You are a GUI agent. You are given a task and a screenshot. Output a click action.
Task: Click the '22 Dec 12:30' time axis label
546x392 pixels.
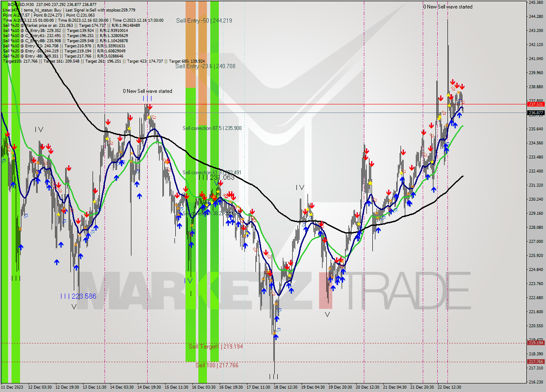click(x=449, y=387)
